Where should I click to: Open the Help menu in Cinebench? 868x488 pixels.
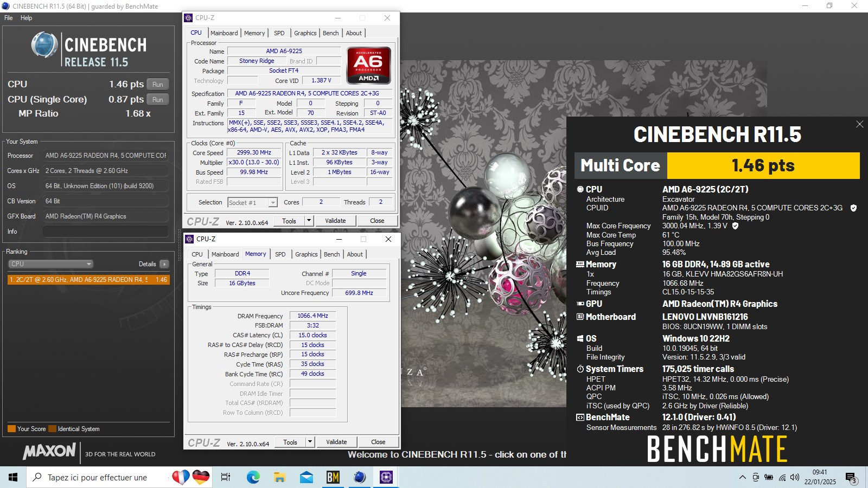(x=27, y=18)
